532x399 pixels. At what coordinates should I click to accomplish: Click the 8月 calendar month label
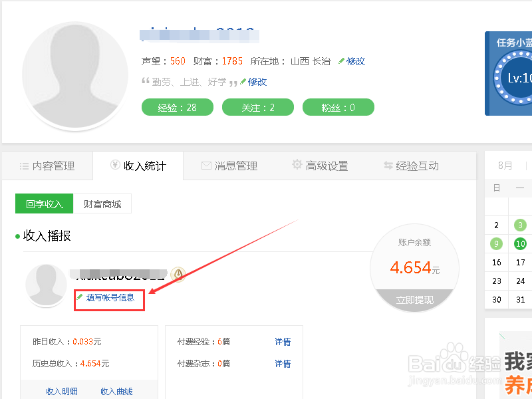(x=505, y=165)
